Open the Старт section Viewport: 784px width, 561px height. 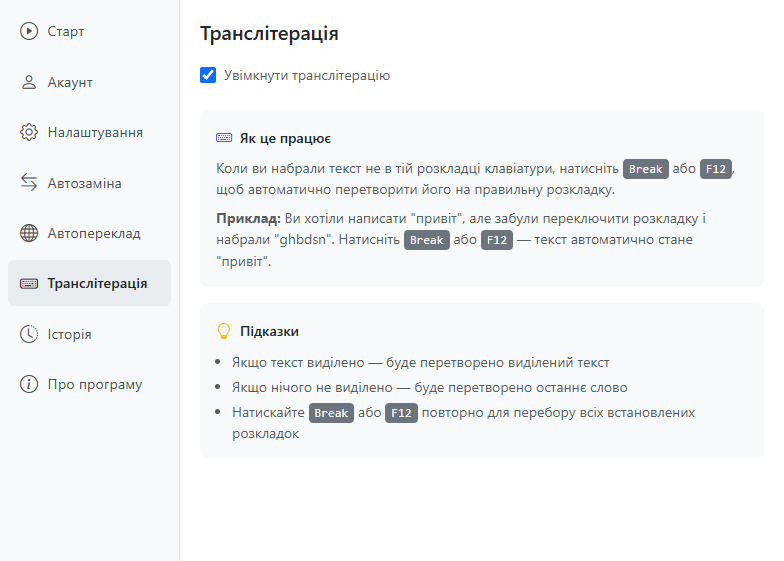click(x=90, y=31)
